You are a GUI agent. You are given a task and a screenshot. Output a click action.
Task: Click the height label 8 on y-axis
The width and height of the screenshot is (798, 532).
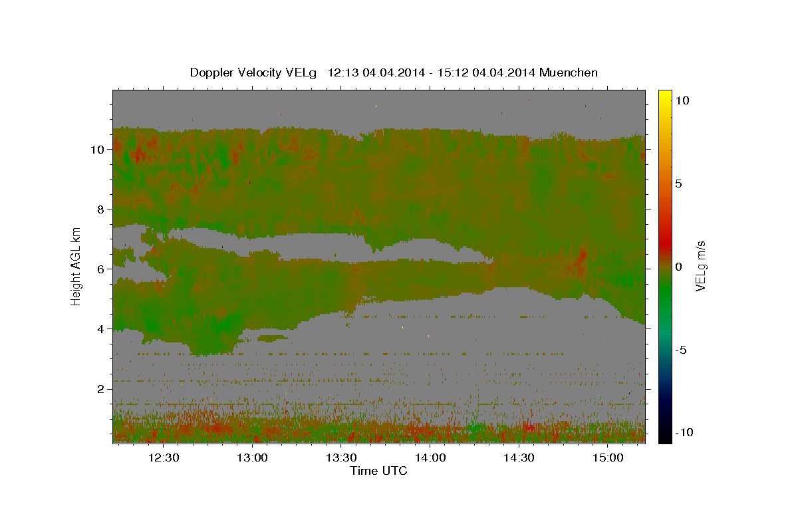pyautogui.click(x=100, y=209)
